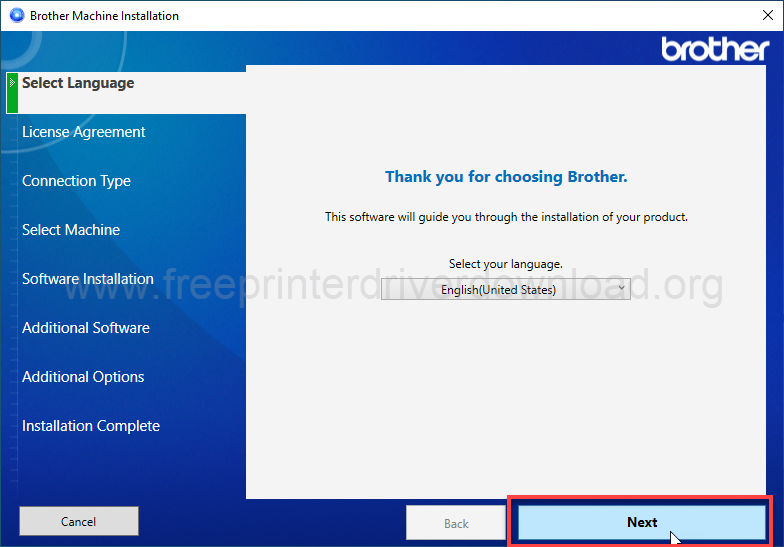Click the Brother logo in the header
This screenshot has width=784, height=547.
[715, 48]
